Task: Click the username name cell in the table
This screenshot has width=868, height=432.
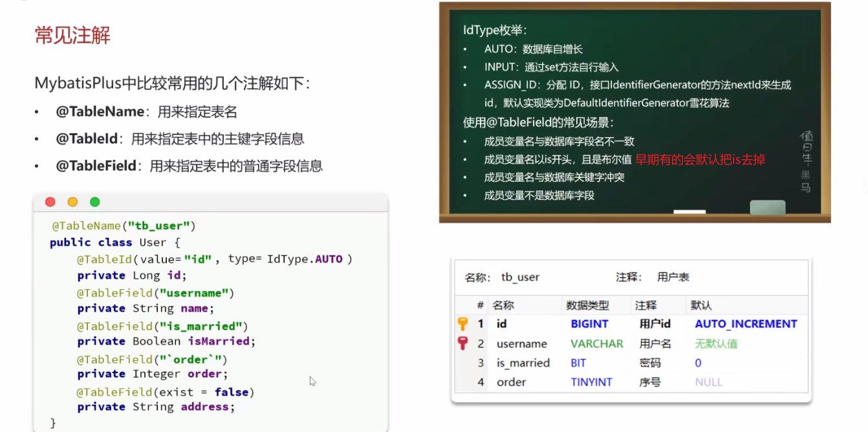Action: pos(522,344)
